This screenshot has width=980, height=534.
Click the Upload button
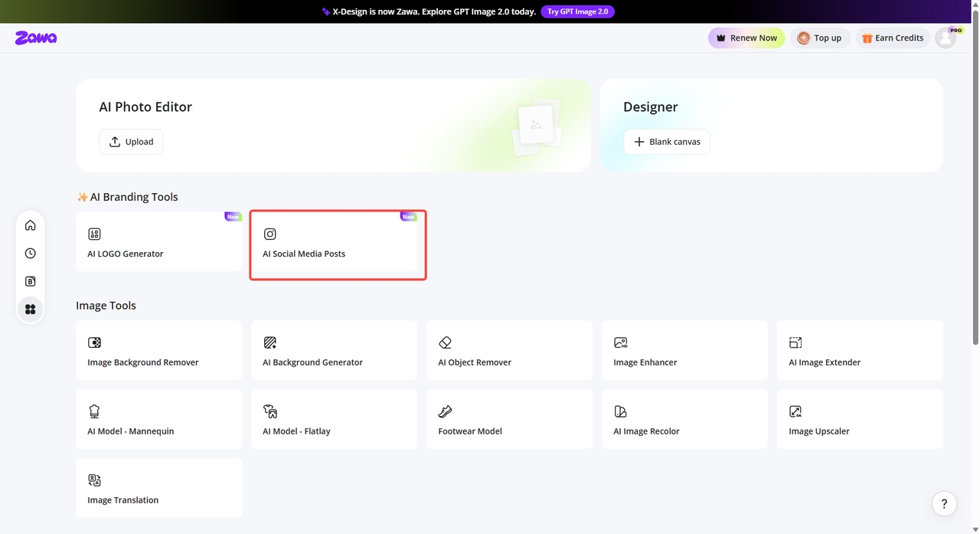(x=131, y=142)
